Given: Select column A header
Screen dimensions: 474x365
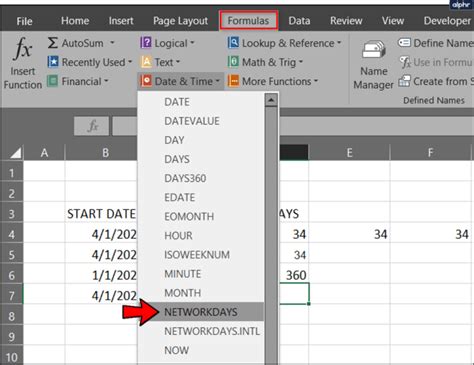Looking at the screenshot, I should point(44,153).
